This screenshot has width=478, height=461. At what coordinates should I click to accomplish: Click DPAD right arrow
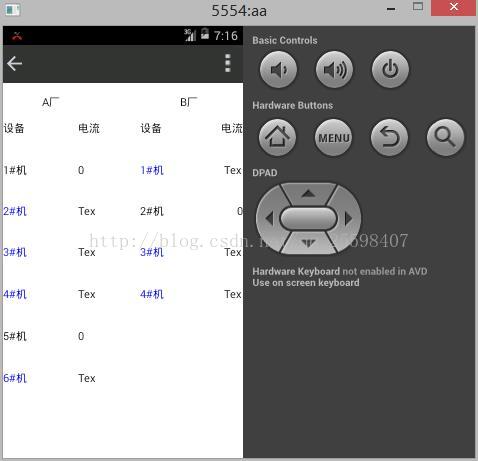[x=348, y=219]
